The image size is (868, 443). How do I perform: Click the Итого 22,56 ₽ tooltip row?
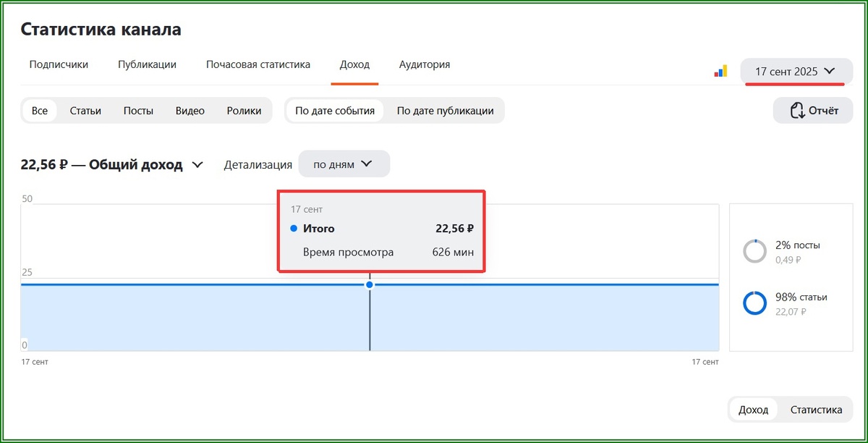tap(381, 229)
